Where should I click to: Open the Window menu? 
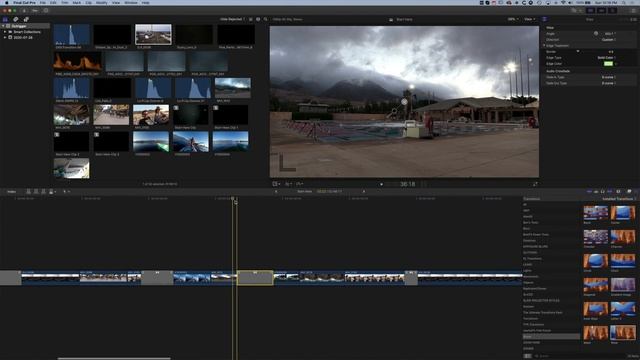coord(131,2)
